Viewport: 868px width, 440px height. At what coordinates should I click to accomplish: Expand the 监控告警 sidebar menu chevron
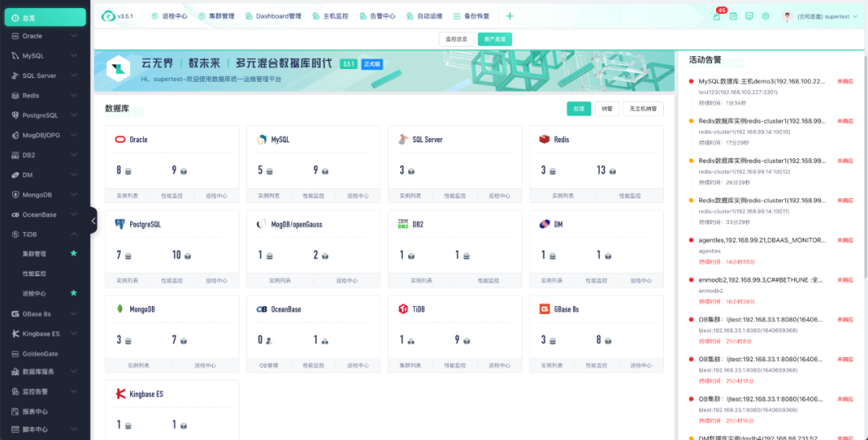click(74, 391)
